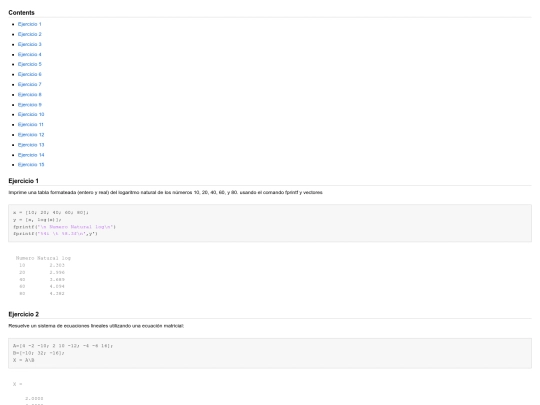Image resolution: width=540 pixels, height=405 pixels.
Task: Select the Ejercicio 12 link
Action: click(x=31, y=135)
